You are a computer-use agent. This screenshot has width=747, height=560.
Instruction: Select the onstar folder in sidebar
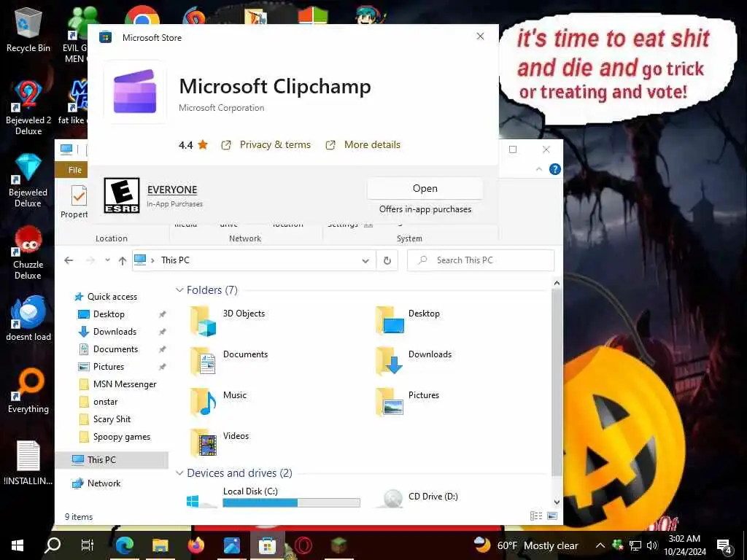[105, 402]
